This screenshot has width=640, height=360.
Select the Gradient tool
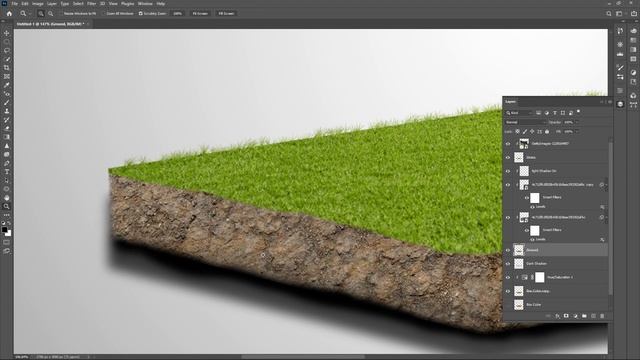[x=7, y=137]
